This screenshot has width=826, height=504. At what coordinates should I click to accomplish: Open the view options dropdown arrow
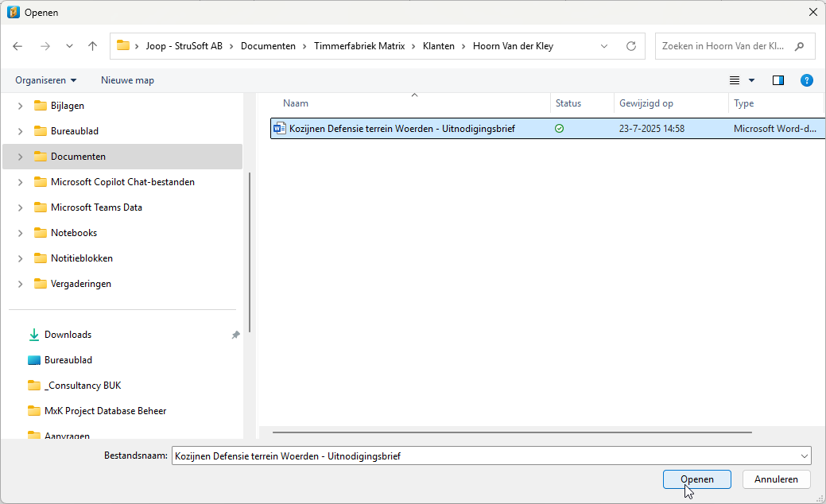coord(752,80)
